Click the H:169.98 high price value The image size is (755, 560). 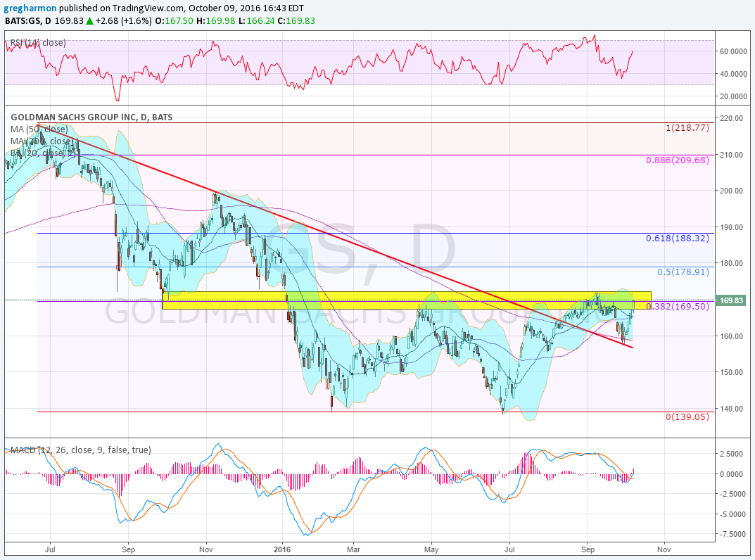(215, 20)
